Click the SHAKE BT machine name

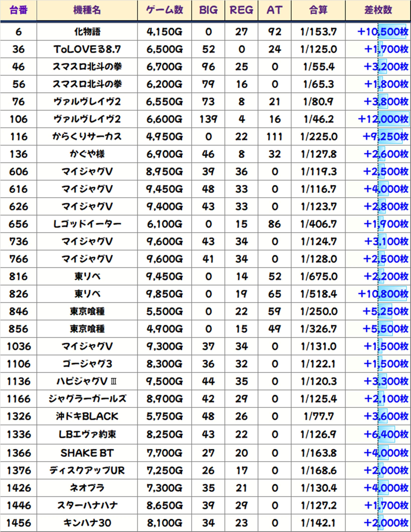[87, 453]
